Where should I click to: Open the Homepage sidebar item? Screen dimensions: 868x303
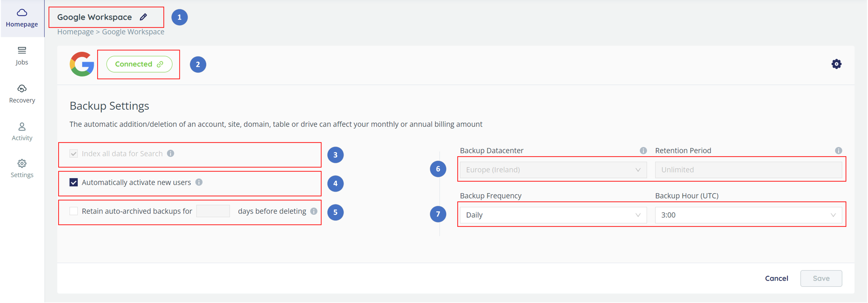pos(22,18)
